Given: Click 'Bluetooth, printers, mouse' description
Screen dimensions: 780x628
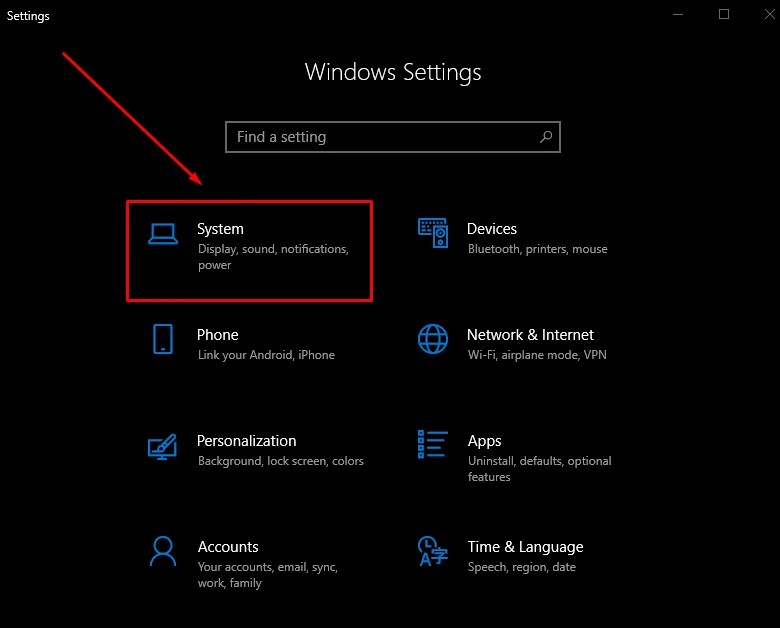Looking at the screenshot, I should pos(537,249).
